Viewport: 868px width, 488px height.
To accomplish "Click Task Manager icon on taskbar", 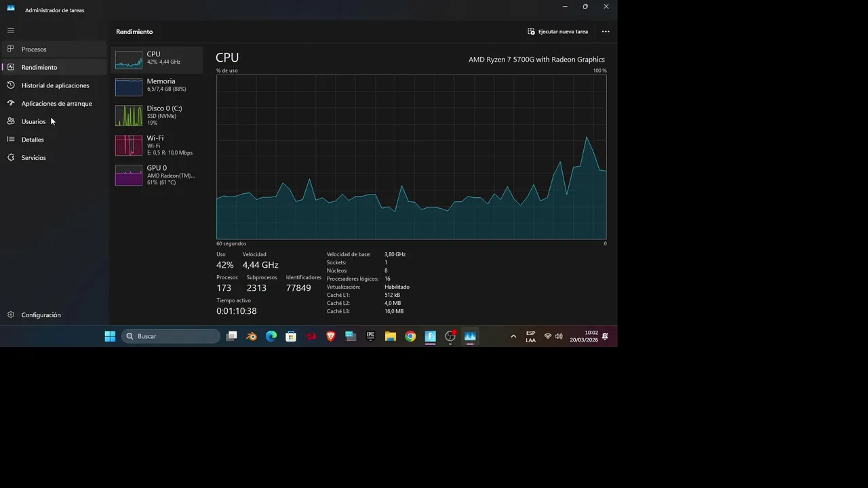I will tap(470, 336).
